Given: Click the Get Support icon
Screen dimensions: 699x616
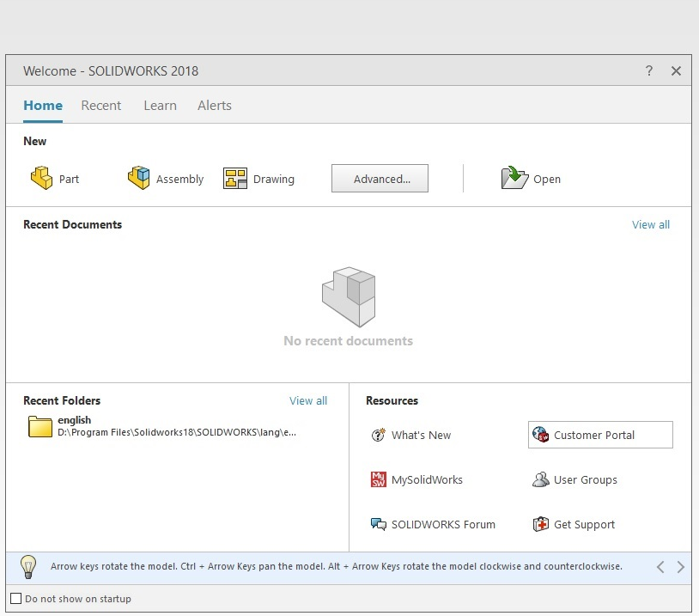Looking at the screenshot, I should pos(541,524).
